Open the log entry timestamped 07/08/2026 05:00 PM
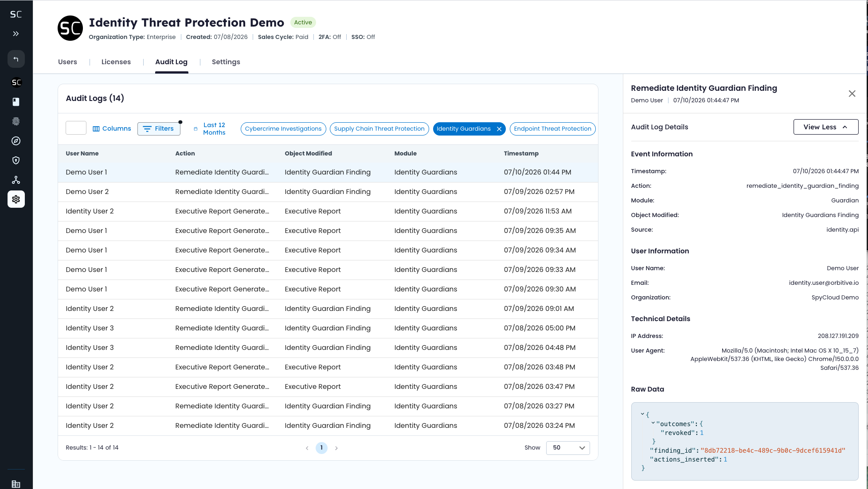 coord(328,328)
